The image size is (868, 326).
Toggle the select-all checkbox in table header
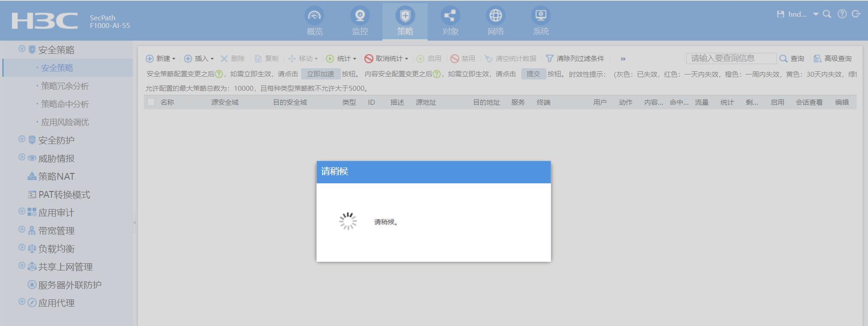(x=151, y=102)
